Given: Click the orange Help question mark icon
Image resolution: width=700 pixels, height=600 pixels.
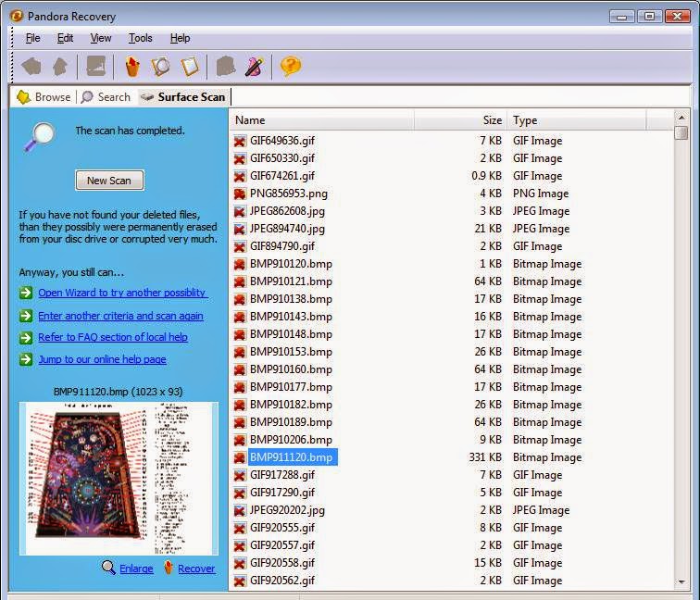Looking at the screenshot, I should pyautogui.click(x=291, y=67).
